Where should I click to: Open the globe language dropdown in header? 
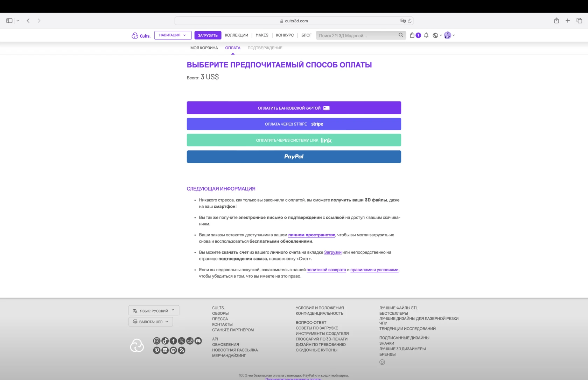pos(437,35)
